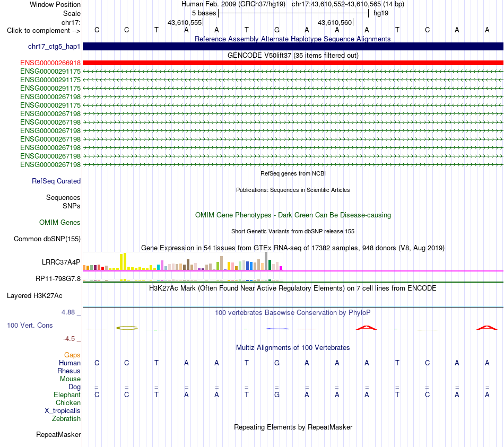
Task: Click the 'RefSeq genes from NCBI' title
Action: (293, 173)
